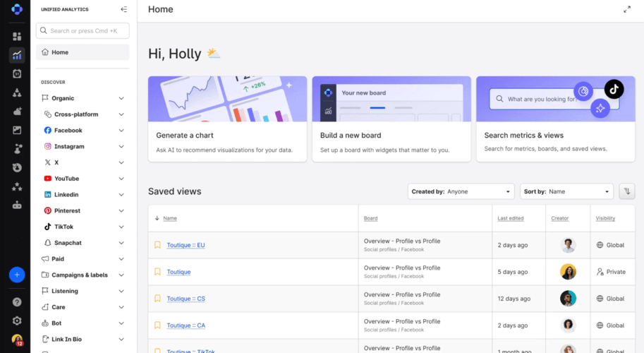Expand the Instagram chevron
The height and width of the screenshot is (353, 644).
pos(121,146)
